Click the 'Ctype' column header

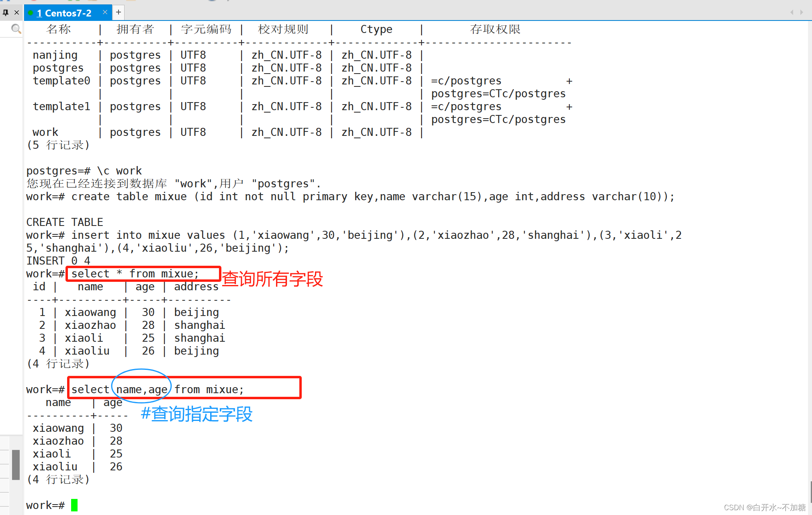tap(376, 29)
